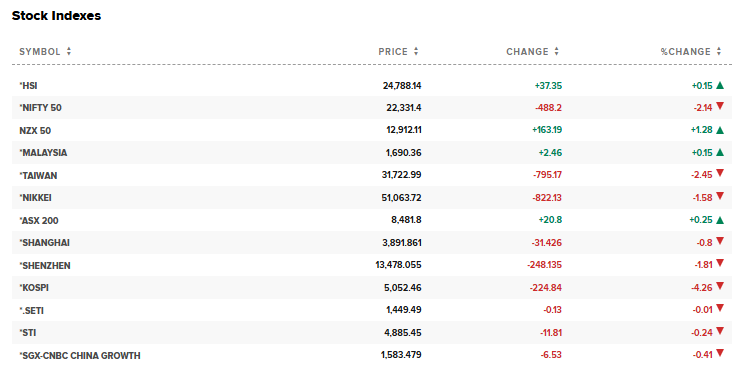Click the green up arrow in NZX 50 row
This screenshot has width=739, height=370.
pyautogui.click(x=720, y=130)
